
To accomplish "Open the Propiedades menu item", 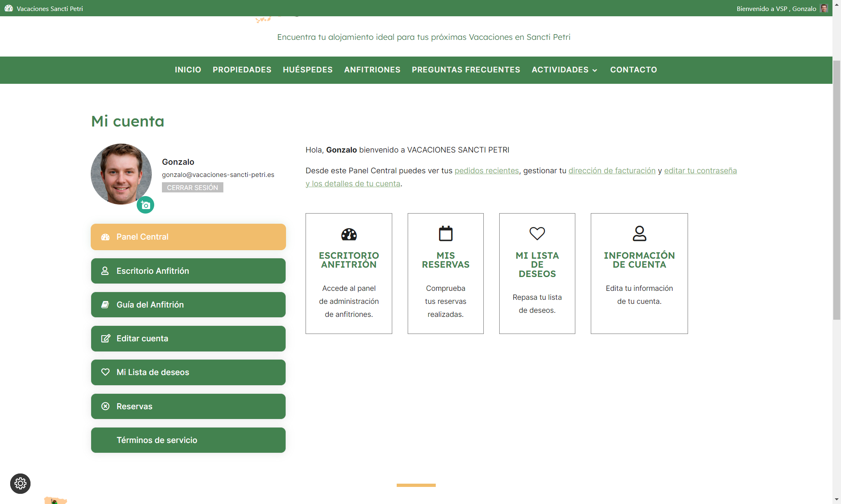I will [242, 70].
